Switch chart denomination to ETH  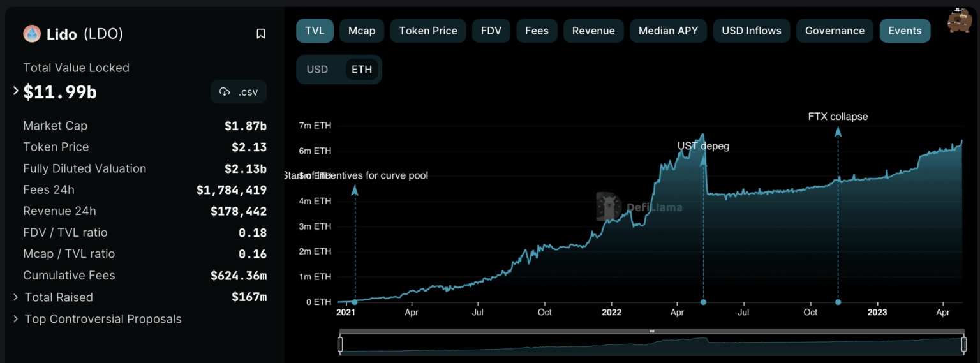362,70
